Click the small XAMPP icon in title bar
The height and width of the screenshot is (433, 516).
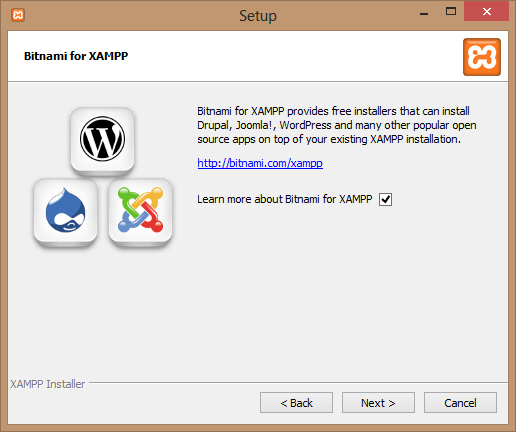coord(18,15)
